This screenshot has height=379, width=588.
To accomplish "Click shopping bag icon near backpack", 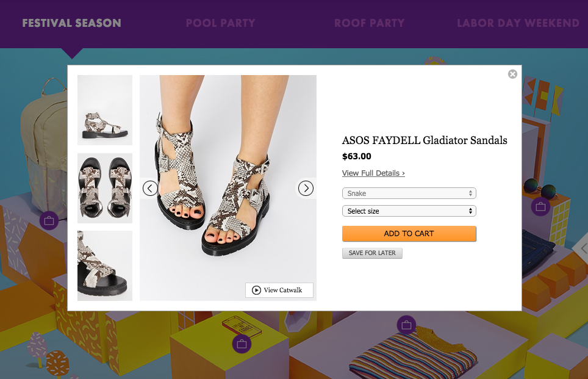I will click(49, 220).
